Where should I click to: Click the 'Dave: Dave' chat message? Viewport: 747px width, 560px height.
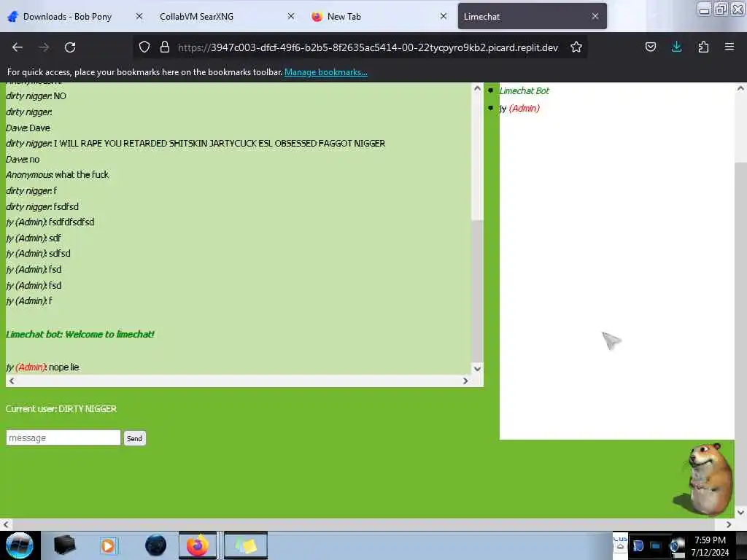tap(28, 128)
